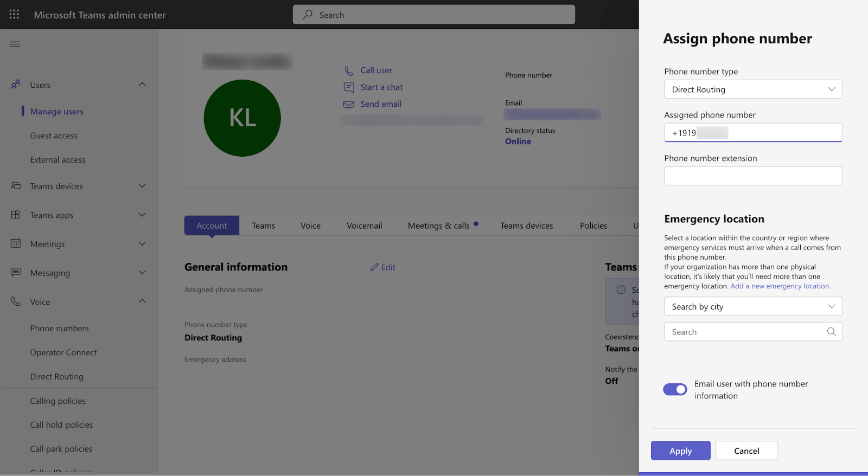
Task: Open the app launcher grid icon
Action: tap(14, 15)
